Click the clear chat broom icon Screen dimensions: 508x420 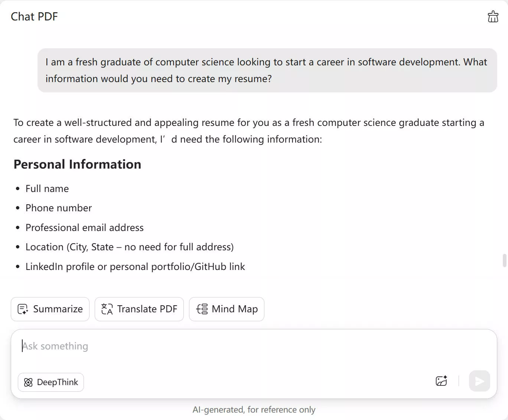[x=493, y=17]
